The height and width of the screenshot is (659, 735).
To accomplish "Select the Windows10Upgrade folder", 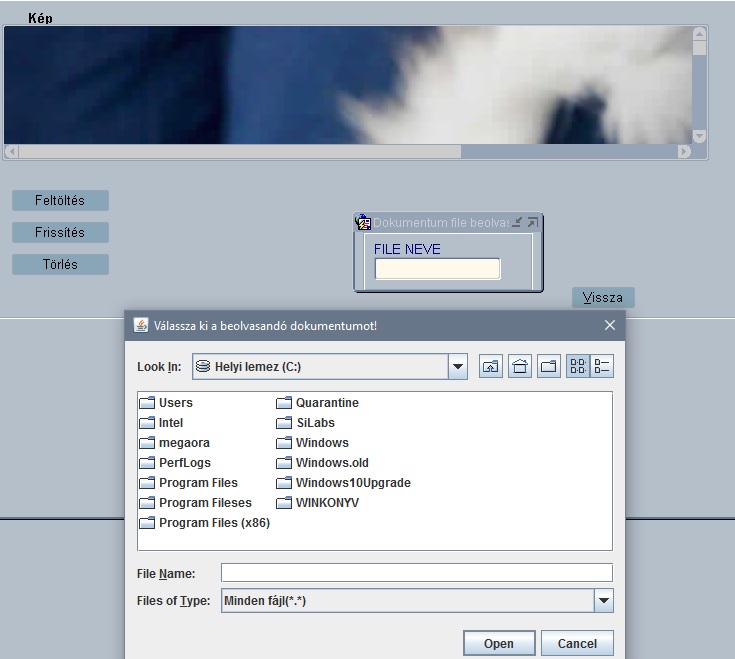I will point(343,483).
